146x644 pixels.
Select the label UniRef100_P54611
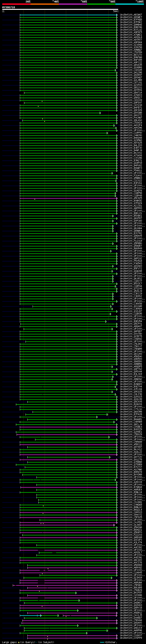(131, 170)
